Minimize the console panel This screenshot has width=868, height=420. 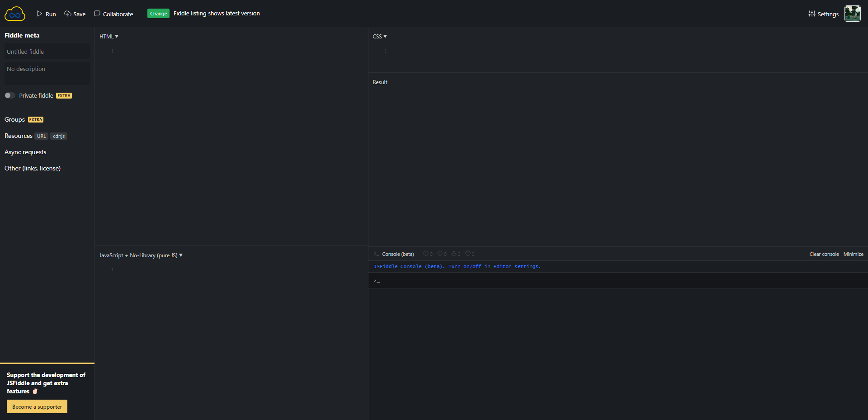tap(854, 254)
